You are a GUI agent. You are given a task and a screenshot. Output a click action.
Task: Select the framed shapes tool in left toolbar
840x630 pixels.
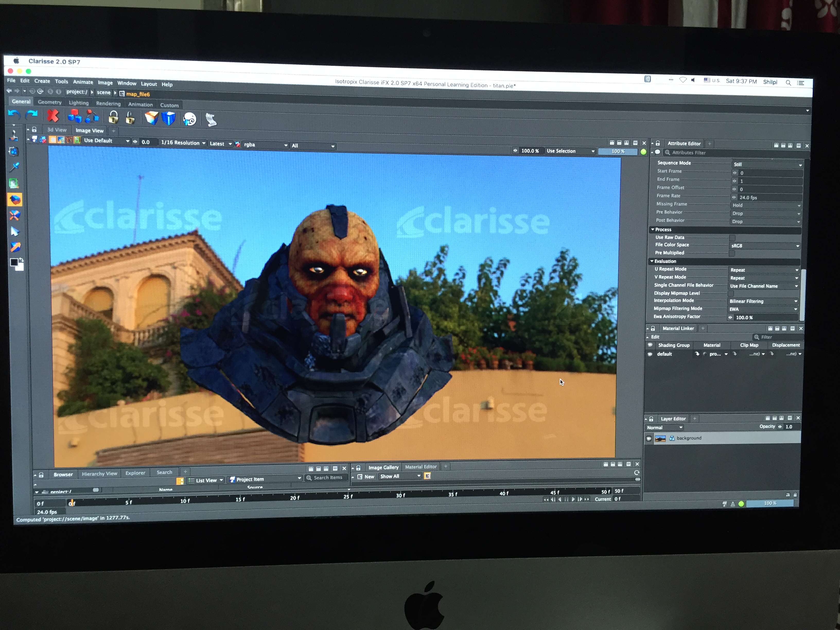point(14,152)
